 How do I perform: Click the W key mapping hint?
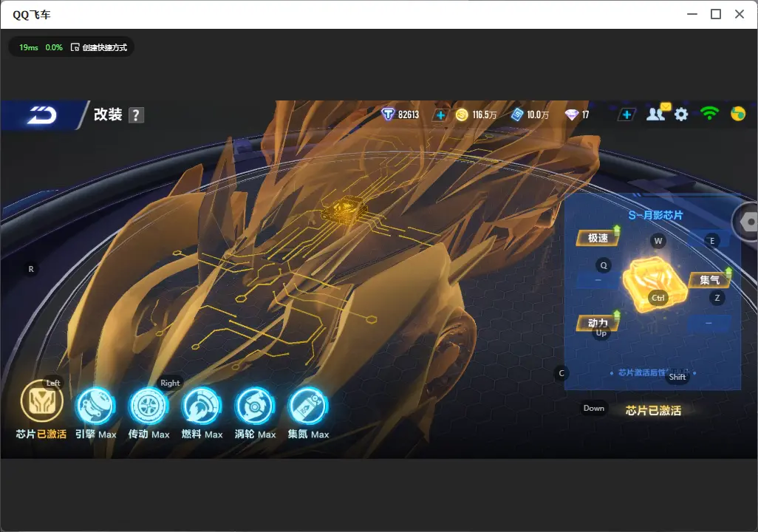pos(658,241)
